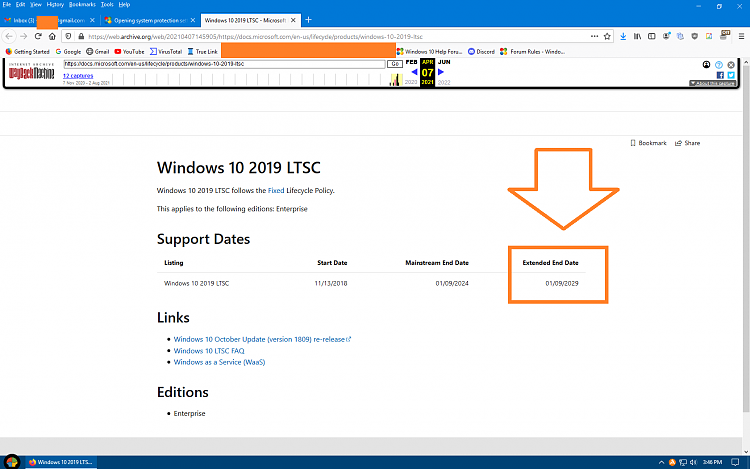Open Wayback Machine user account icon

706,65
